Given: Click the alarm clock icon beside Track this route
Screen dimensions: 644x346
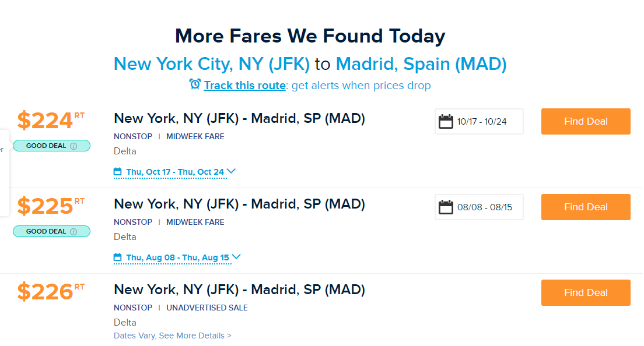Looking at the screenshot, I should pos(195,84).
